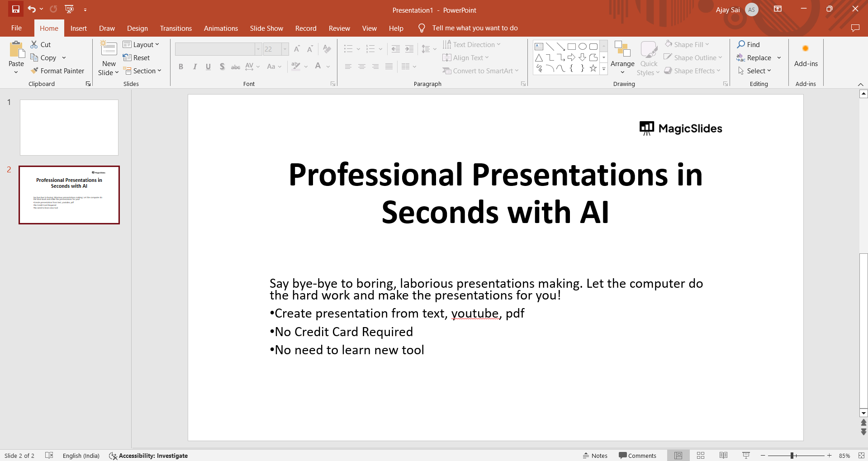This screenshot has width=868, height=461.
Task: Open the Add-ins button
Action: [x=806, y=57]
